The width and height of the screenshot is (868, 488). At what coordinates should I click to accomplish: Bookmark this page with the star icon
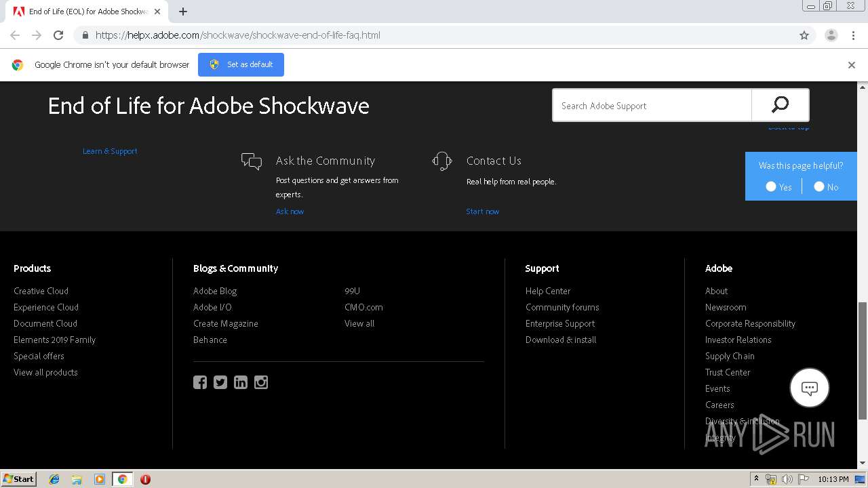tap(804, 35)
